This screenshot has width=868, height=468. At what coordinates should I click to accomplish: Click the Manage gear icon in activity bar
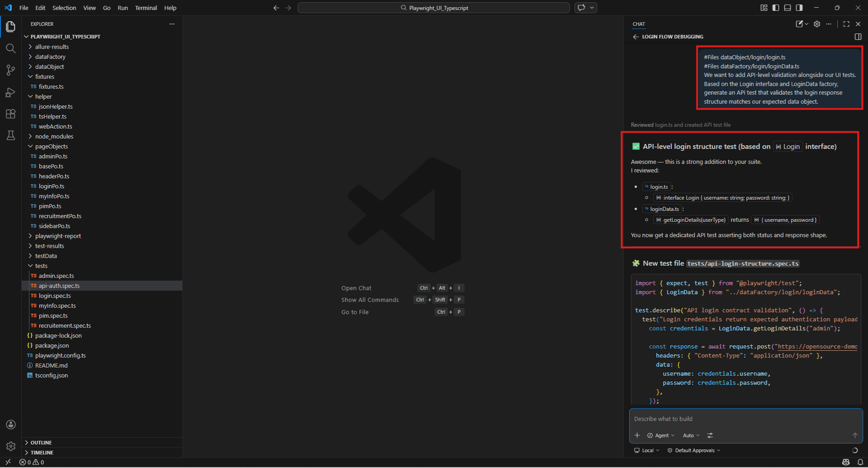click(11, 446)
